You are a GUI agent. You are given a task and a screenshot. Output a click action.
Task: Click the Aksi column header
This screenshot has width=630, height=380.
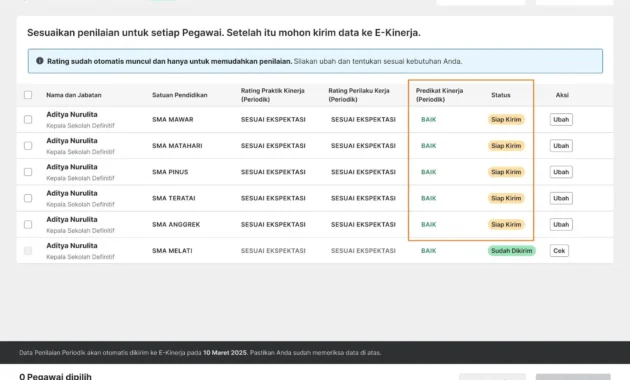coord(562,95)
